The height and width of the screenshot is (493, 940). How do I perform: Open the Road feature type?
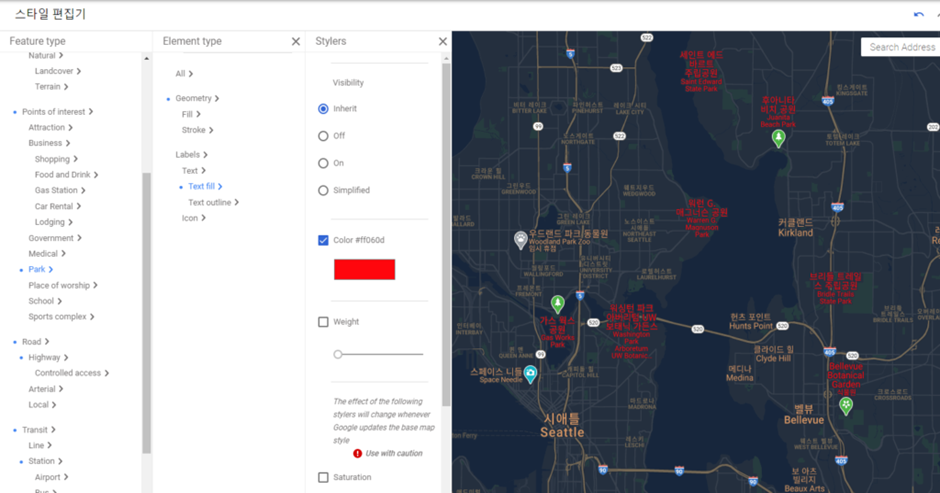click(35, 342)
